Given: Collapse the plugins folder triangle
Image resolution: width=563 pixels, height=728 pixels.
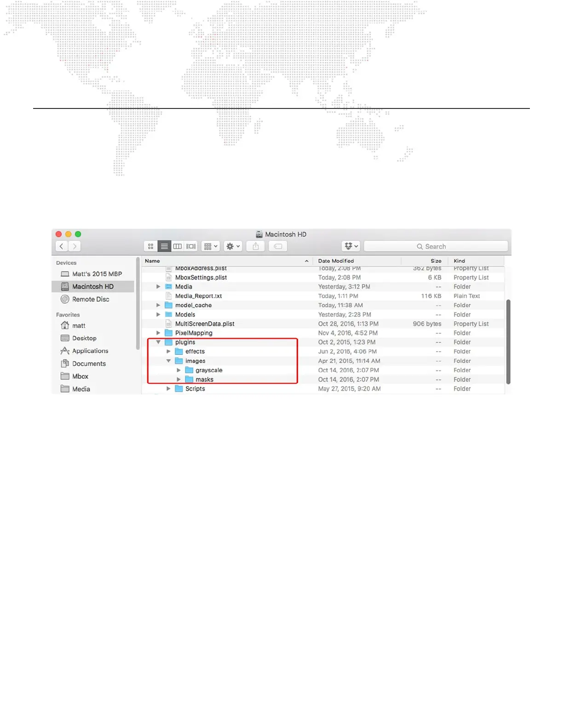Looking at the screenshot, I should 158,342.
